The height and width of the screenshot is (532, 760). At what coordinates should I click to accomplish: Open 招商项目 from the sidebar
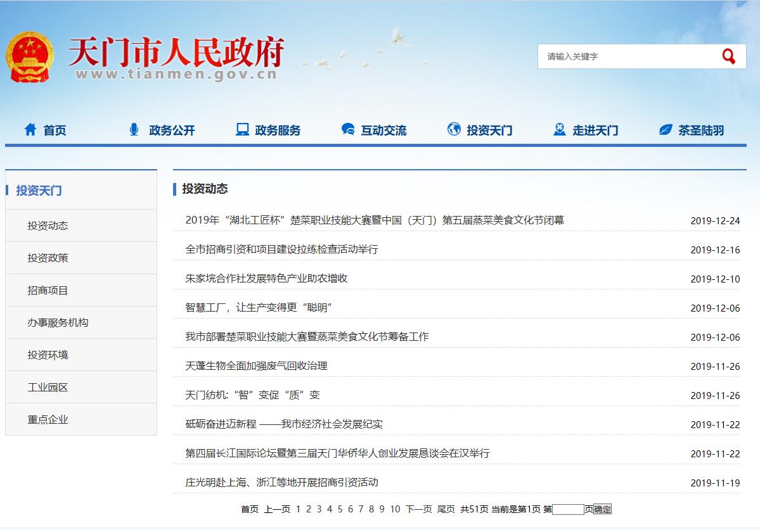[48, 290]
